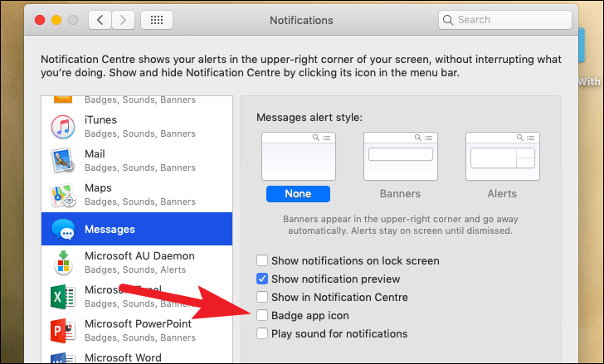Show all preferences grid button
Image resolution: width=604 pixels, height=364 pixels.
coord(157,20)
